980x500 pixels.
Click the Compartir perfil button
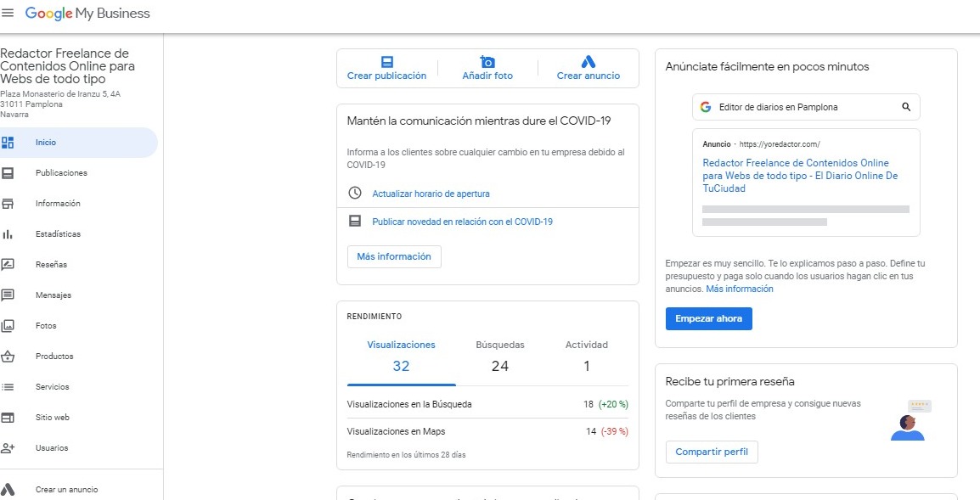click(x=712, y=452)
